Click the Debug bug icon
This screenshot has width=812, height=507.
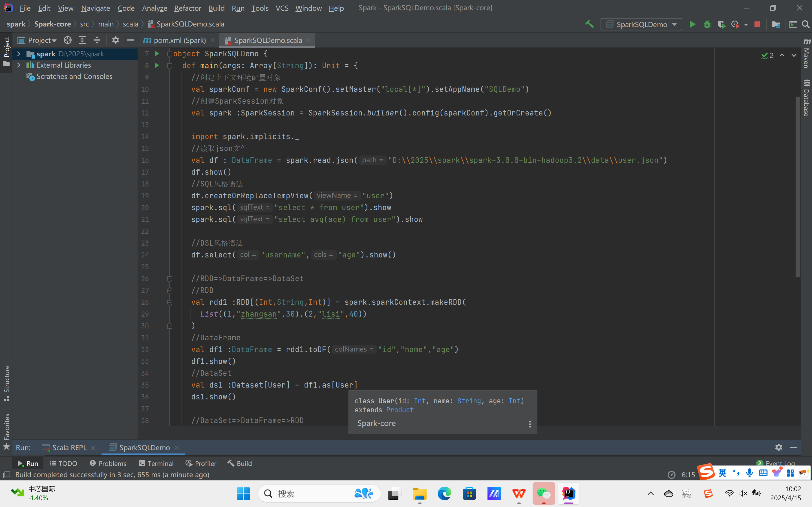click(x=707, y=25)
